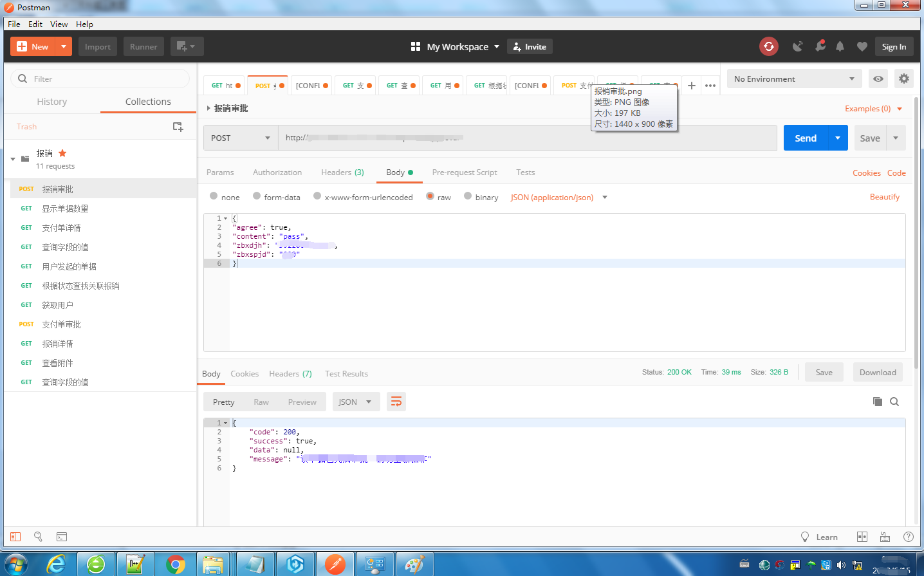This screenshot has width=924, height=576.
Task: Toggle the response word wrap icon
Action: [396, 402]
